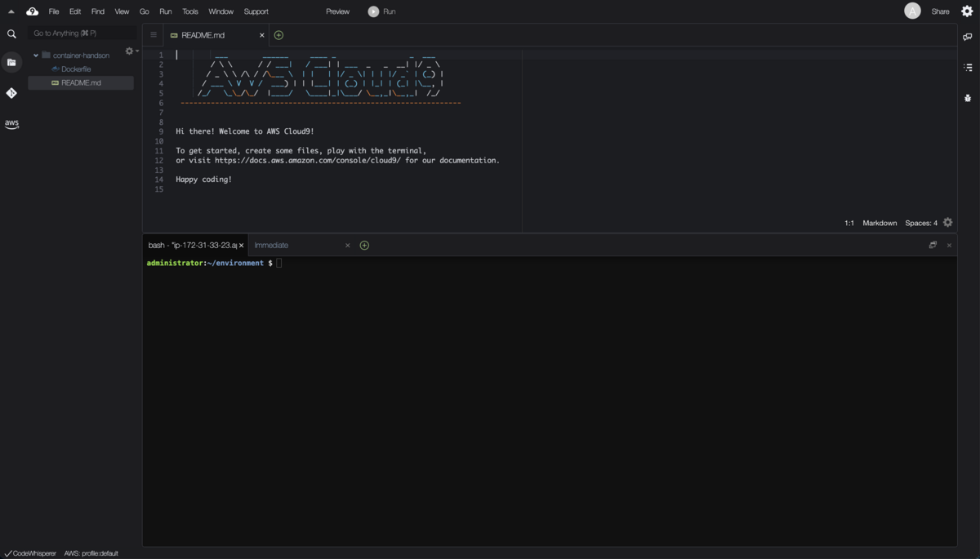Open the file tree settings gear
The height and width of the screenshot is (559, 980).
[129, 51]
